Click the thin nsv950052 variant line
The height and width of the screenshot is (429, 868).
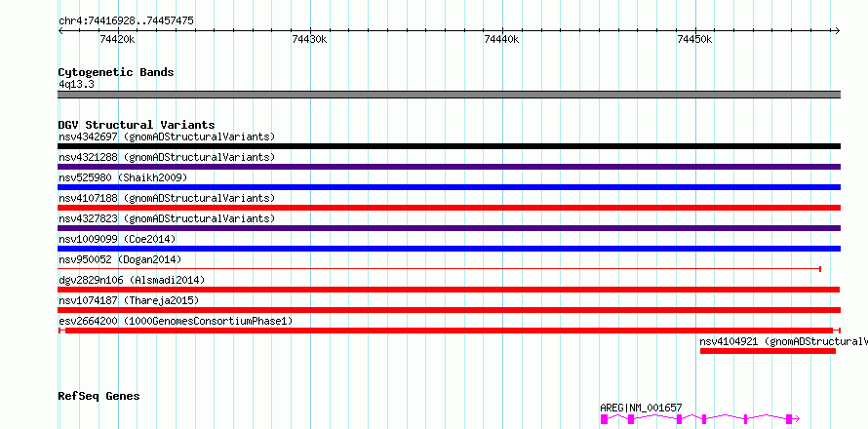click(x=439, y=269)
